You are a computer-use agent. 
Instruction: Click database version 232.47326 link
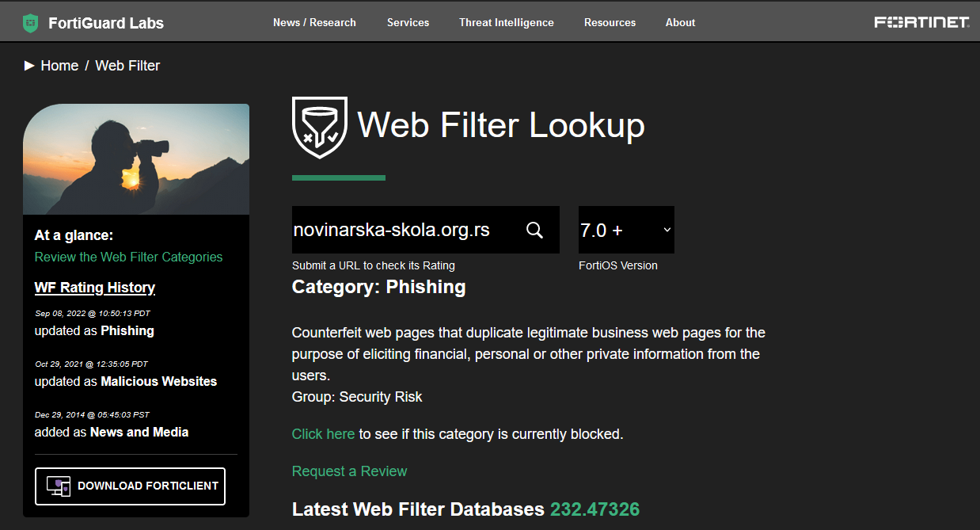tap(595, 509)
